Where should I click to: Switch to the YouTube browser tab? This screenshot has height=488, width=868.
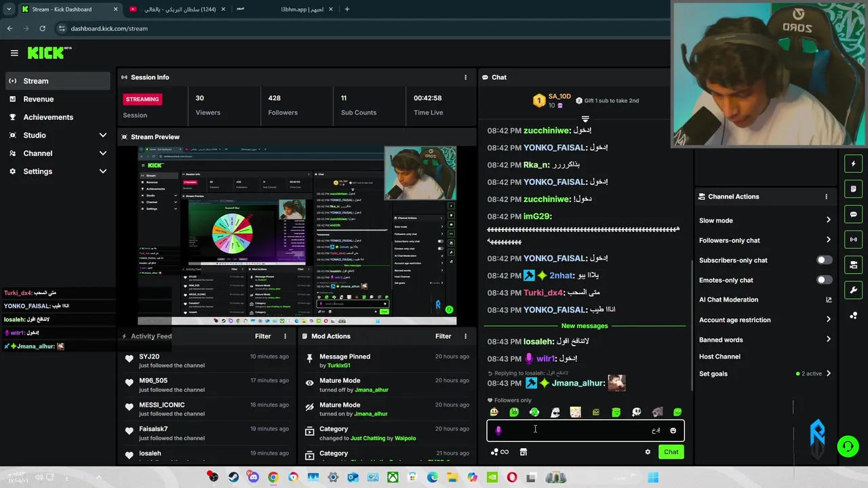point(176,9)
